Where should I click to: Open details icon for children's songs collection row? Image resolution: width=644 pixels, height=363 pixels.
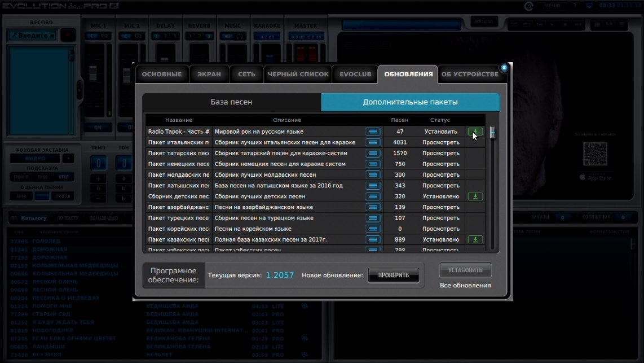point(373,196)
